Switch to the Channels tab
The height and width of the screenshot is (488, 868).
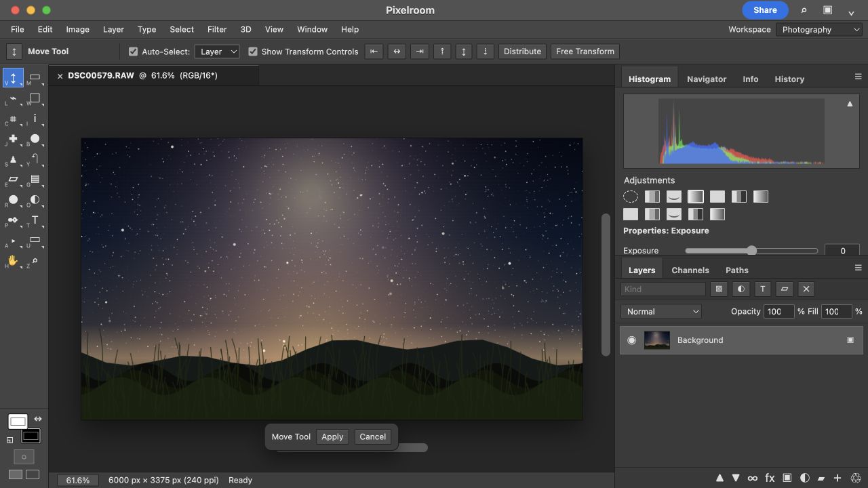pos(690,270)
